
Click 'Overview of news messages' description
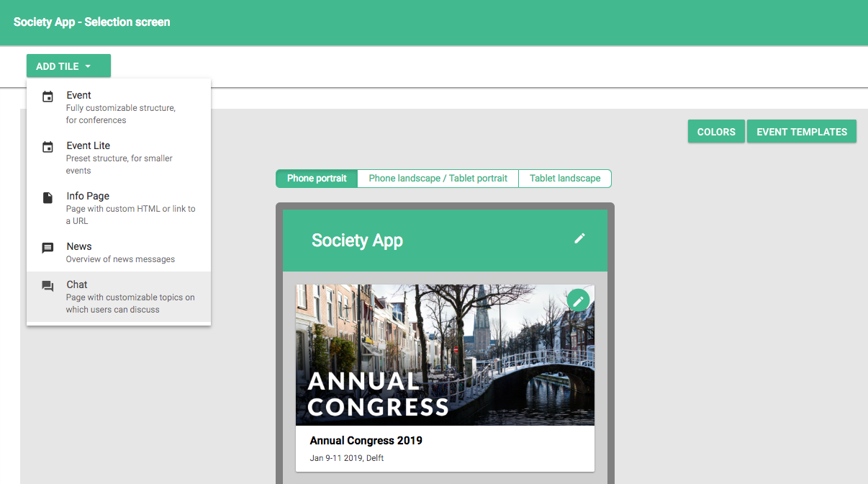(121, 259)
